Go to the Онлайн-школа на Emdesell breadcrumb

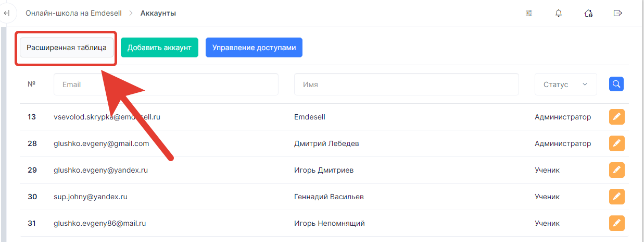coord(73,13)
